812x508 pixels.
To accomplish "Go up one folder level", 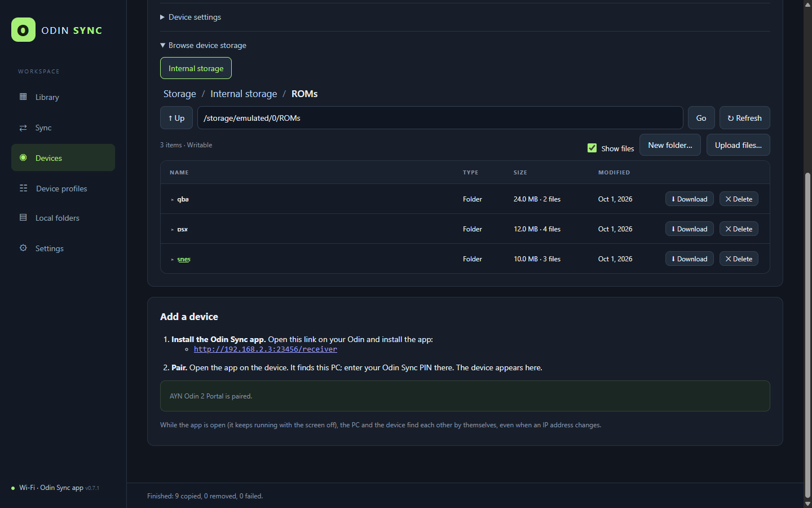I will coord(176,118).
